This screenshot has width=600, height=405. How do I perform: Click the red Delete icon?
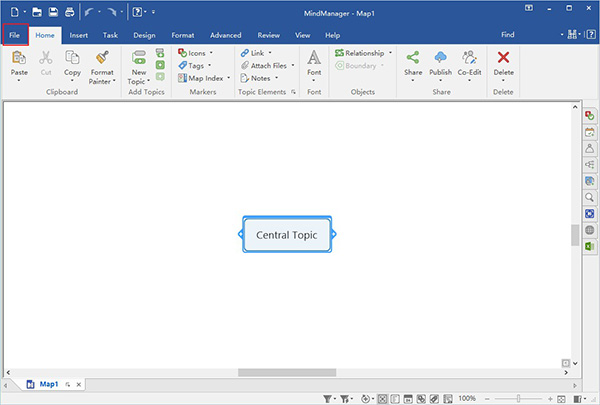[504, 59]
